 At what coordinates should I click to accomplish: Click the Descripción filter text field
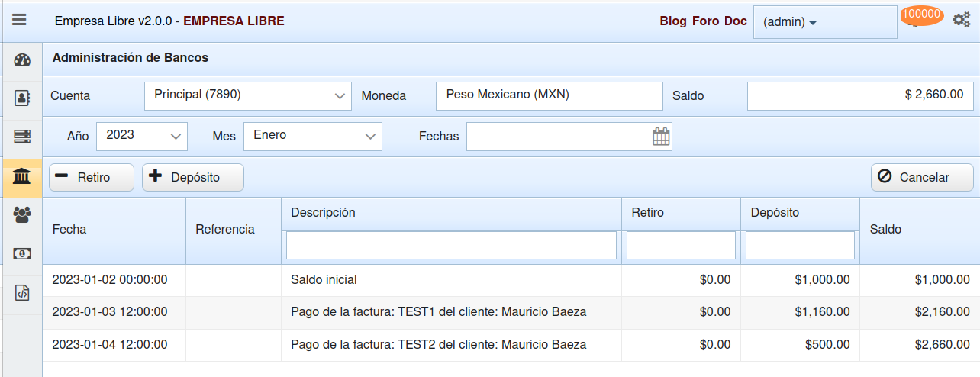pos(451,245)
